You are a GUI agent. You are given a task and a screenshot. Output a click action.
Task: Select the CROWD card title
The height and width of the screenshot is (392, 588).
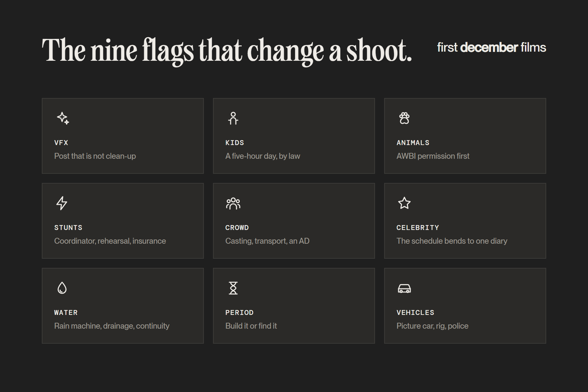pos(237,228)
